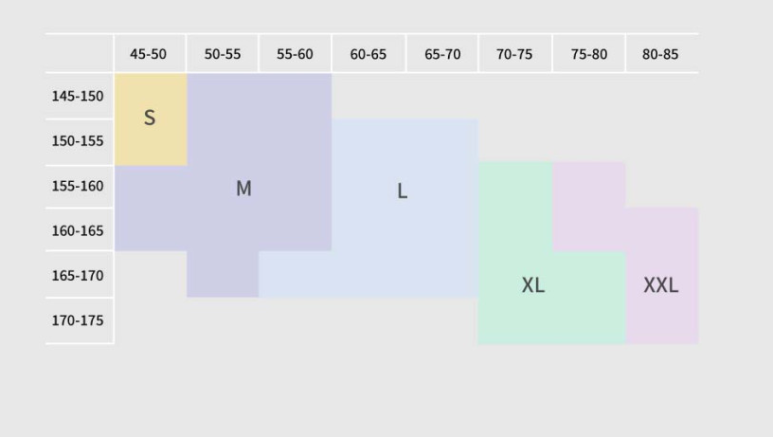This screenshot has width=773, height=437.
Task: Select the 60-65 weight column header
Action: (368, 54)
